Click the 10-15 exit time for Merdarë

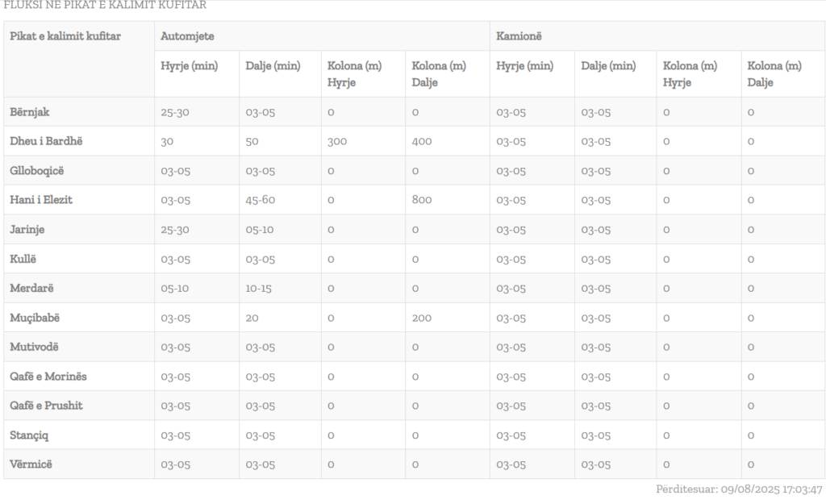click(259, 289)
